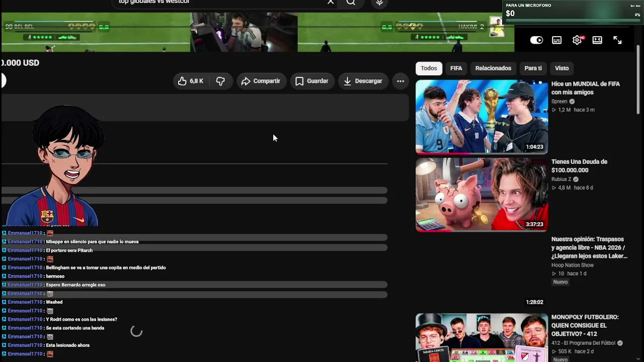Start voice search with the microphone icon
Image resolution: width=644 pixels, height=362 pixels.
379,2
